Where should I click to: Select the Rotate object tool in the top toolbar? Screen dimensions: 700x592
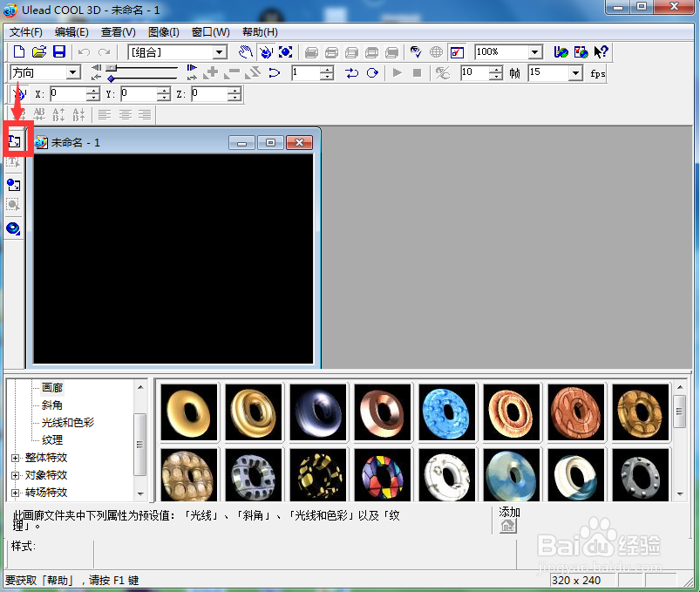click(266, 52)
